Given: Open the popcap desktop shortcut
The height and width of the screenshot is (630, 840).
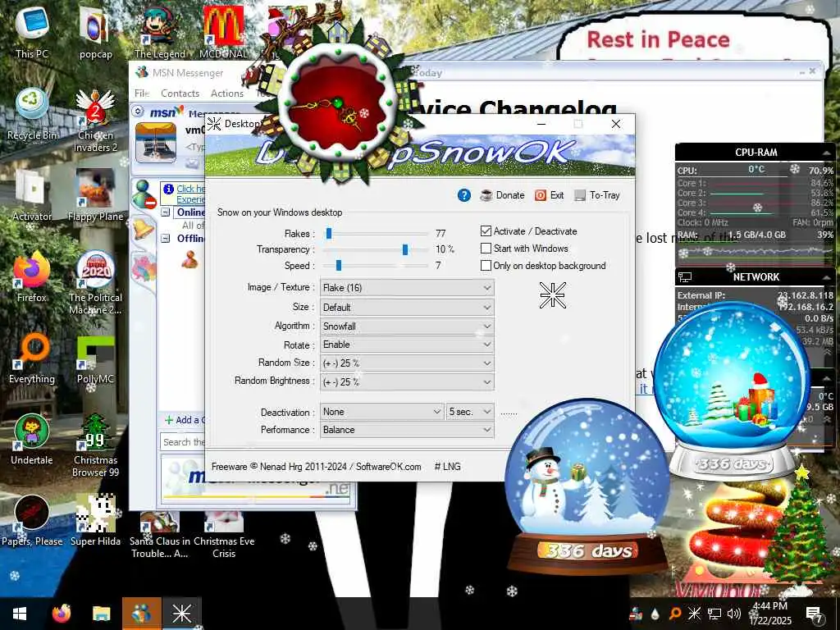Looking at the screenshot, I should coord(95,32).
